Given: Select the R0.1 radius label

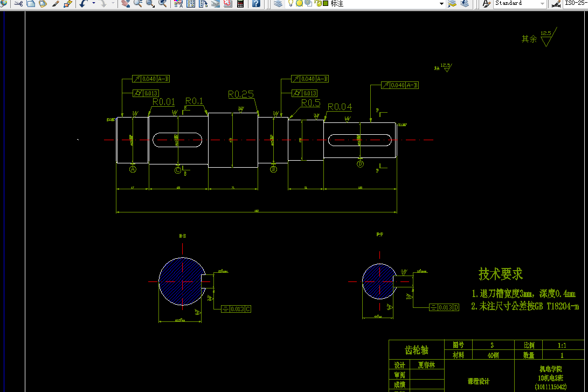Looking at the screenshot, I should click(x=194, y=101).
